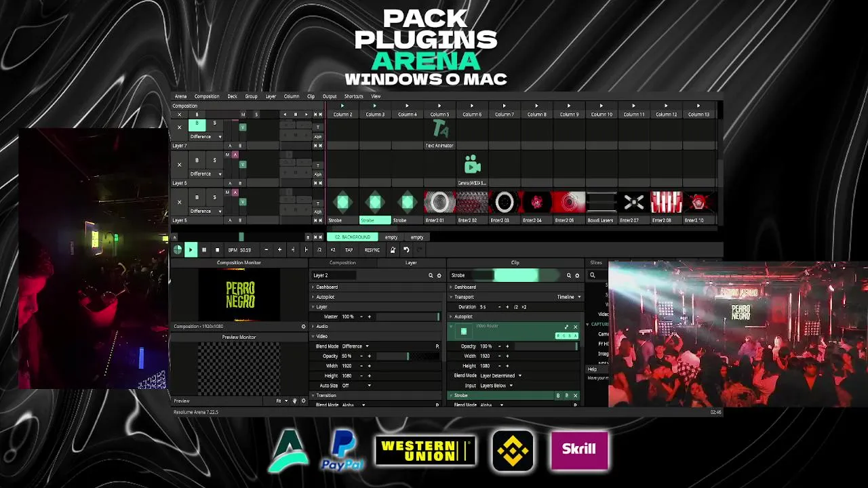Pause the composition transport
Viewport: 868px width, 488px height.
pyautogui.click(x=203, y=249)
